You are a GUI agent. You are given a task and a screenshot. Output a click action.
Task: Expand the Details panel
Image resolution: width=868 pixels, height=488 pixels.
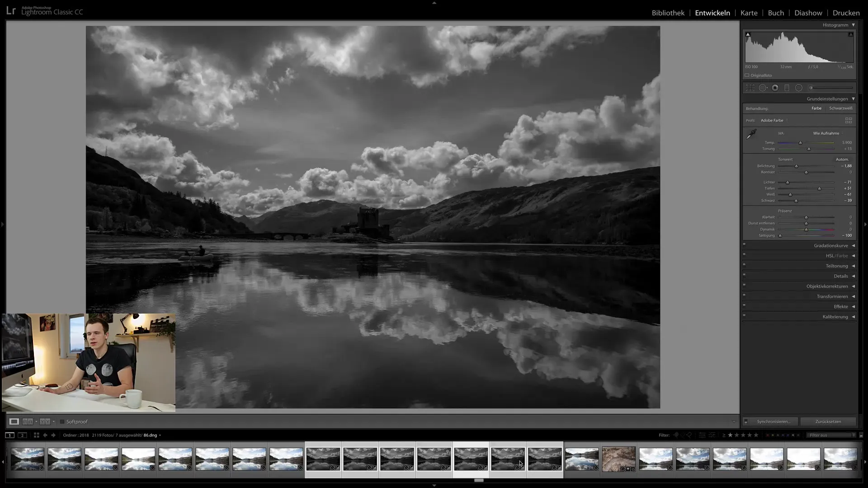pos(854,276)
